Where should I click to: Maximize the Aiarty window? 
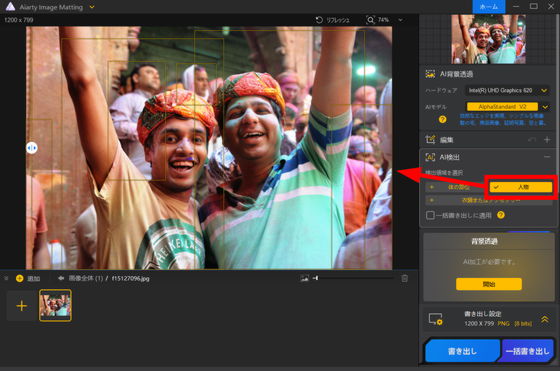pos(534,6)
